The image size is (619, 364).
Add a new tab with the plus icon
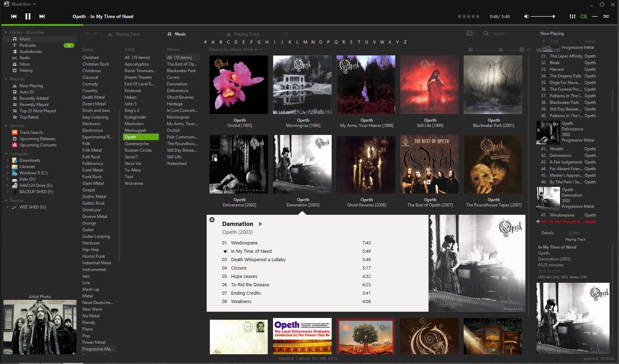(x=287, y=34)
